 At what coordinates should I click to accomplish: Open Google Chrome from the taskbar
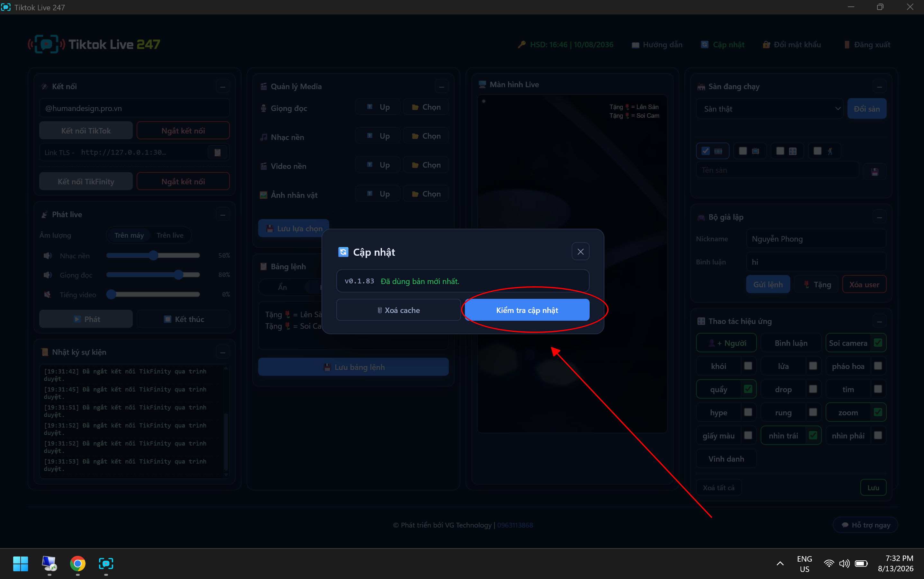click(78, 564)
